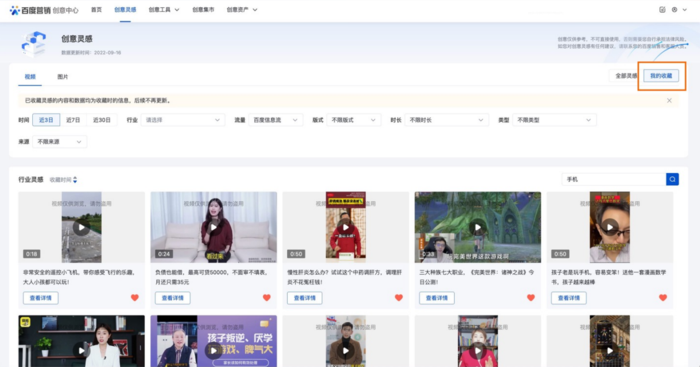Viewport: 700px width, 367px height.
Task: Play the 孩子叛逆、厌学 video
Action: (x=213, y=350)
